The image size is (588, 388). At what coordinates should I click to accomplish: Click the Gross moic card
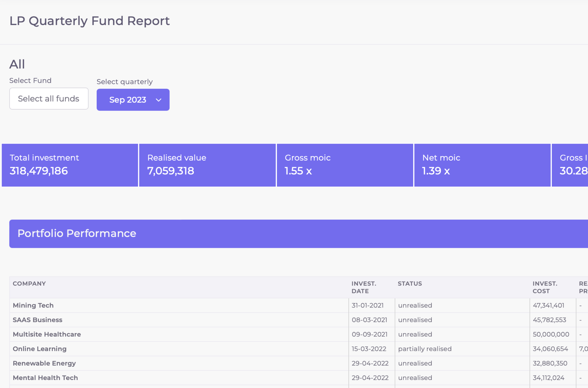[345, 165]
